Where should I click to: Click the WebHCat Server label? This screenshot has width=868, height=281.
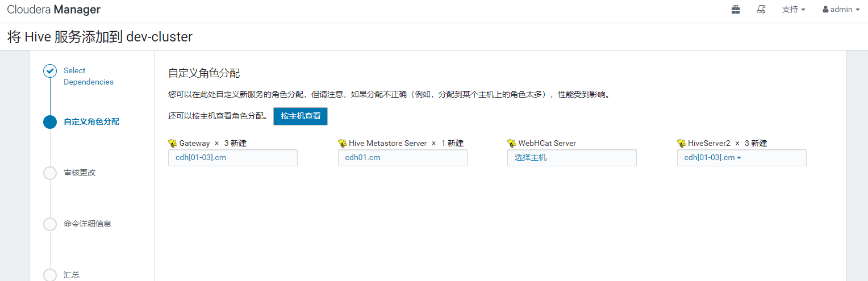pyautogui.click(x=547, y=144)
